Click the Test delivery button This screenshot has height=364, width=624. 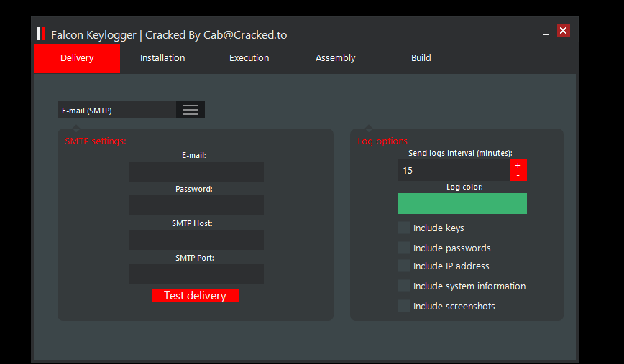(195, 296)
